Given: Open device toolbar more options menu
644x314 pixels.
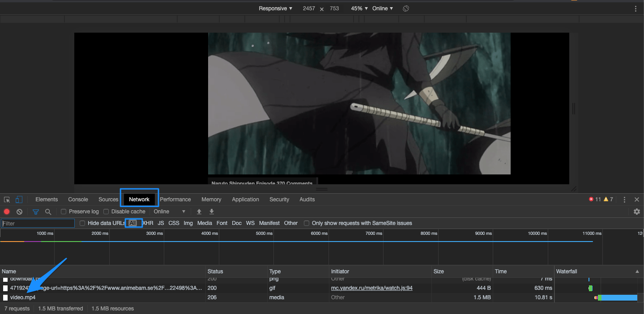Looking at the screenshot, I should click(x=635, y=8).
